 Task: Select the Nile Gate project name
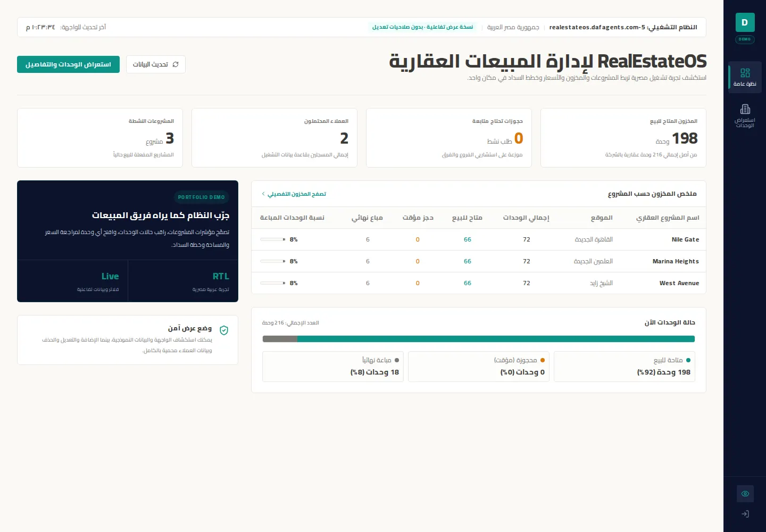pos(685,239)
